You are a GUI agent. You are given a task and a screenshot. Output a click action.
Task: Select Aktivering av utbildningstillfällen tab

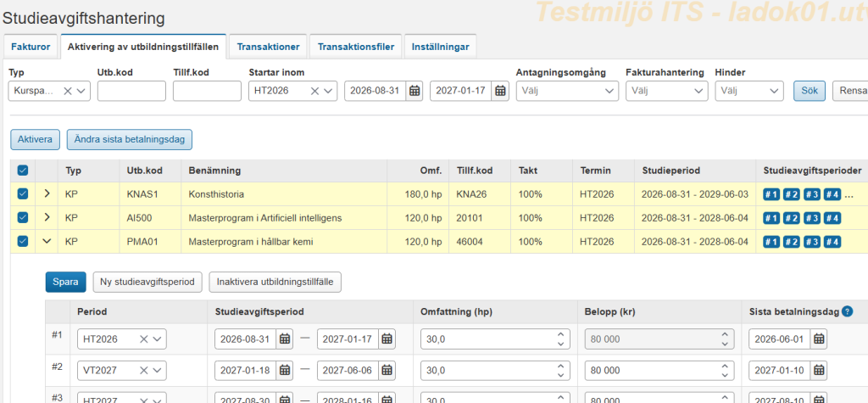(x=142, y=47)
